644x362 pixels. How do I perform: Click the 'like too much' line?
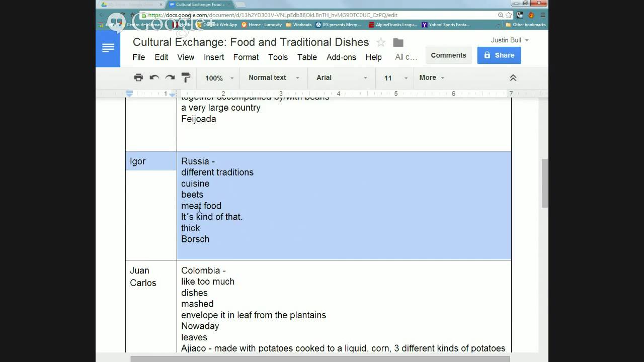pyautogui.click(x=208, y=282)
